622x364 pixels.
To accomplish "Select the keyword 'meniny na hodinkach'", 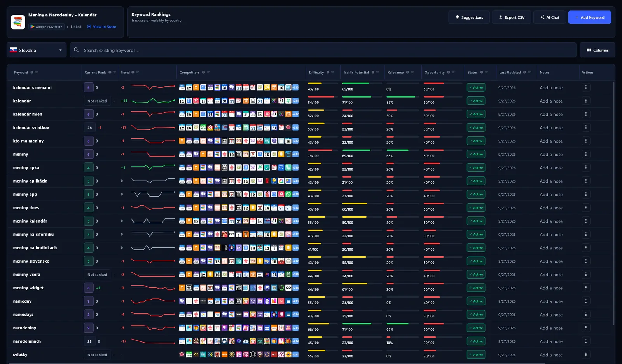I will click(35, 248).
